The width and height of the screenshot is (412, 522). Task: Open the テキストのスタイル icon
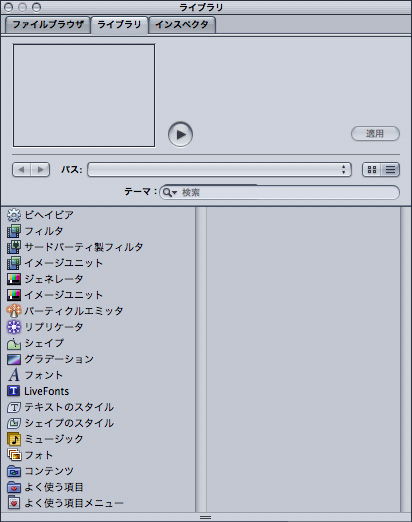point(14,407)
